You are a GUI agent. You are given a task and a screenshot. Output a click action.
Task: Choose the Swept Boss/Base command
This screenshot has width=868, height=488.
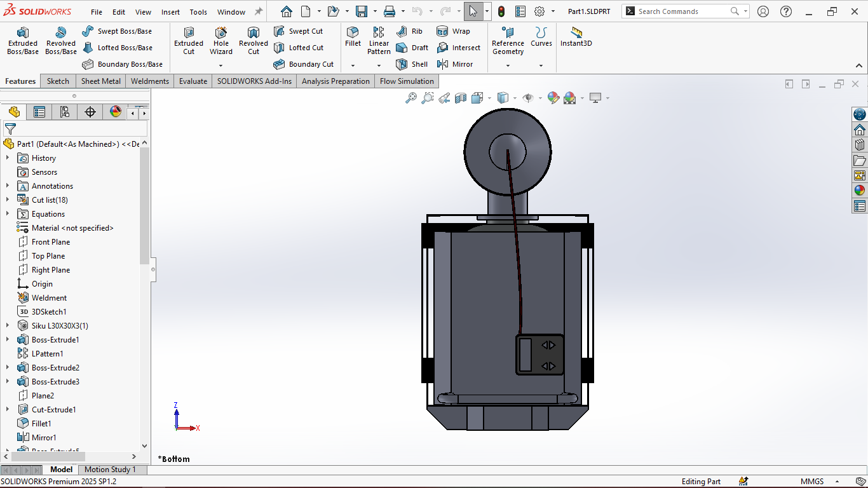(117, 31)
